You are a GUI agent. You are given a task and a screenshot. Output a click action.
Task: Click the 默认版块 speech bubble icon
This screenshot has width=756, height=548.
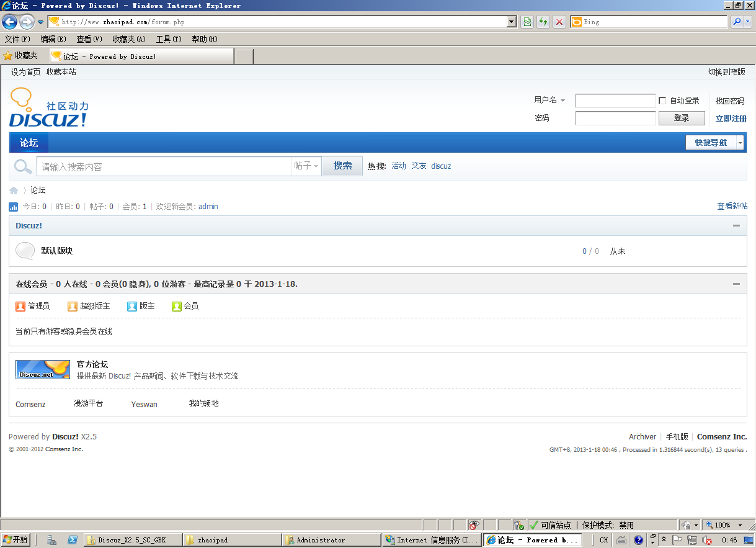[x=25, y=251]
